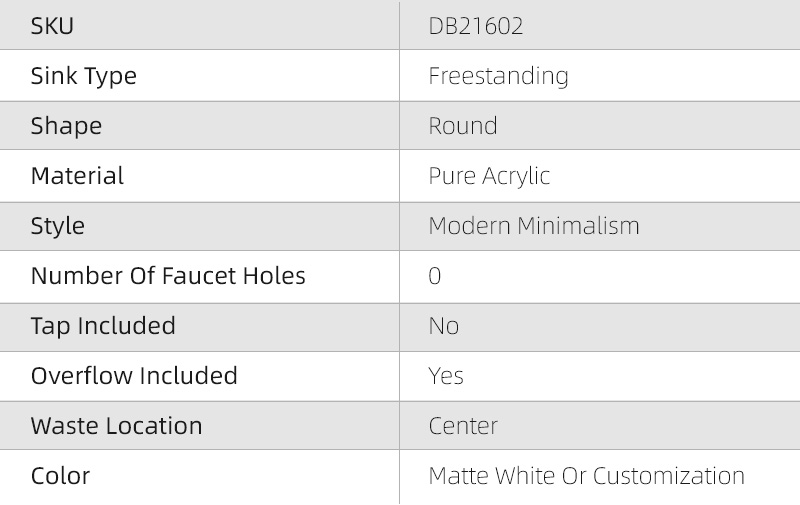Click the Number Of Faucet Holes label
The height and width of the screenshot is (505, 800).
click(x=168, y=276)
